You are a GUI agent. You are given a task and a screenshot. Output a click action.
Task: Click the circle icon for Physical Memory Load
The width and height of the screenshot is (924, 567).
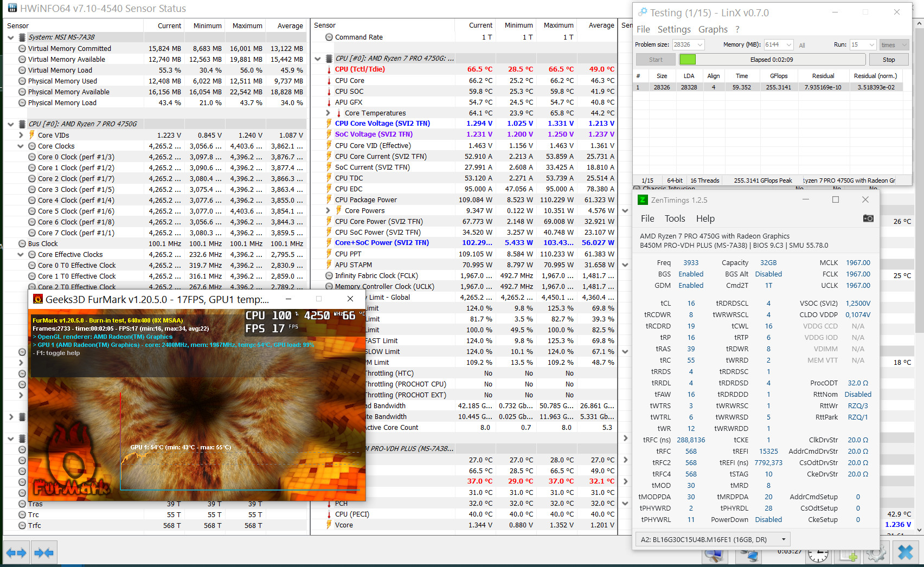(22, 102)
